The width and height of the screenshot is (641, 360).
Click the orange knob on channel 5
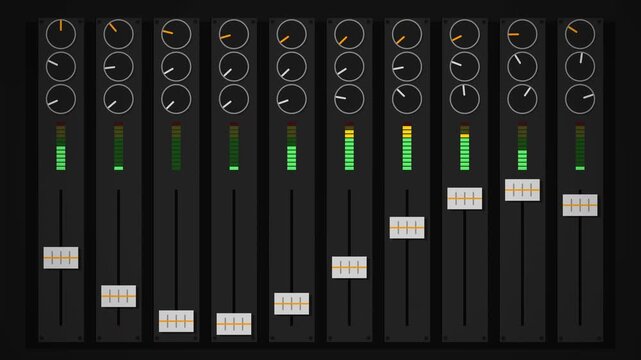tap(291, 34)
